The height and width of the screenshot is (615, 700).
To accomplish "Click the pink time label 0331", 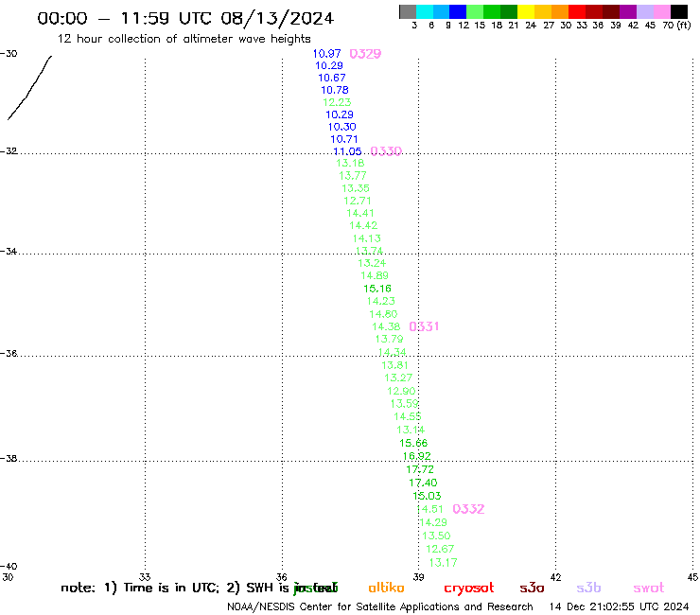I will click(424, 326).
